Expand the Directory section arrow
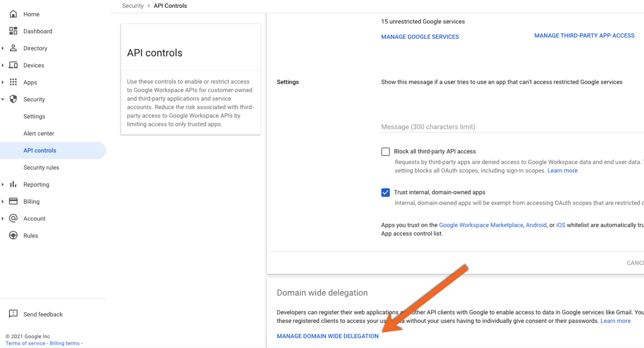 (x=3, y=48)
